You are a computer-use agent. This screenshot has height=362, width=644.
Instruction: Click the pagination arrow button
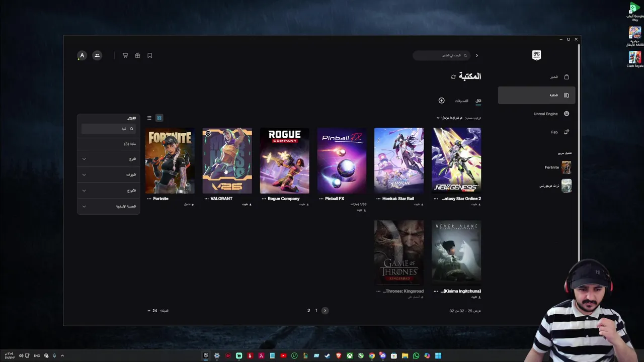point(325,311)
